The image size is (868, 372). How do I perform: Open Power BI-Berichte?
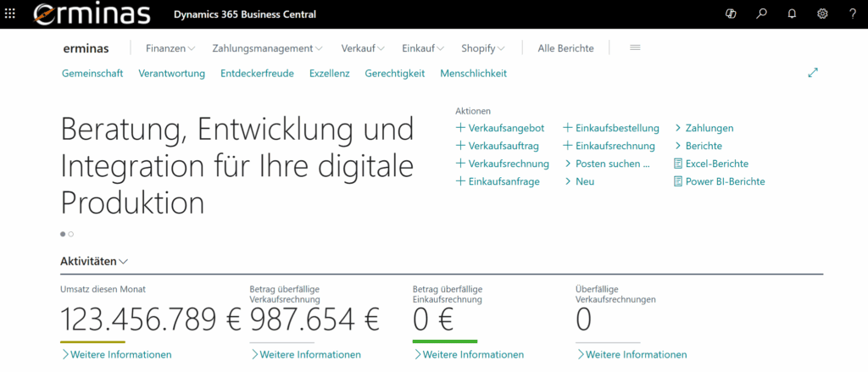click(720, 181)
